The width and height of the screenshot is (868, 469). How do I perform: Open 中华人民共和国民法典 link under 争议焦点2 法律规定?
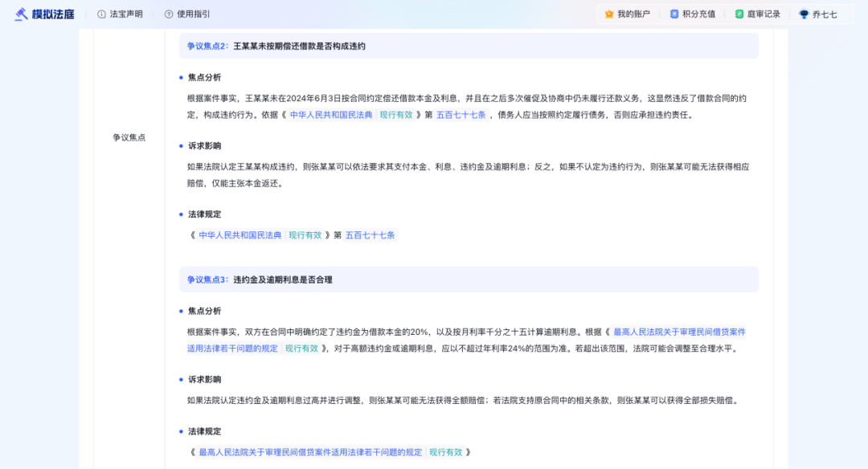240,235
